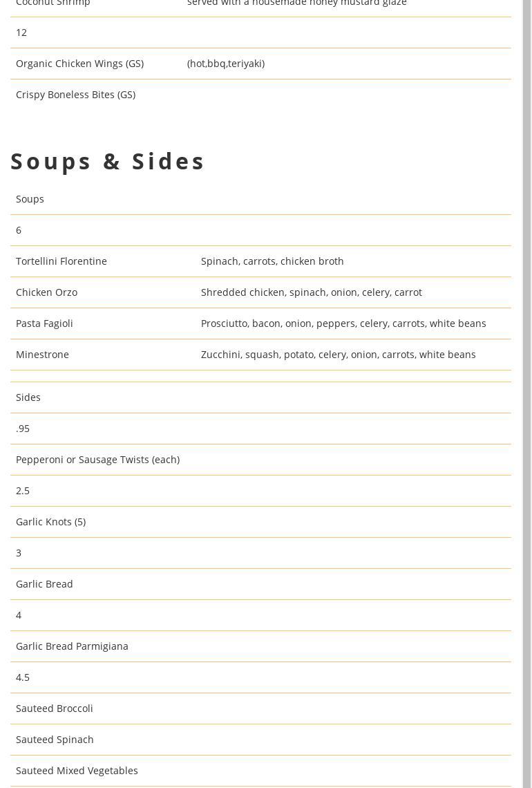
Task: Click the Chicken Orzo soup name
Action: pos(46,292)
